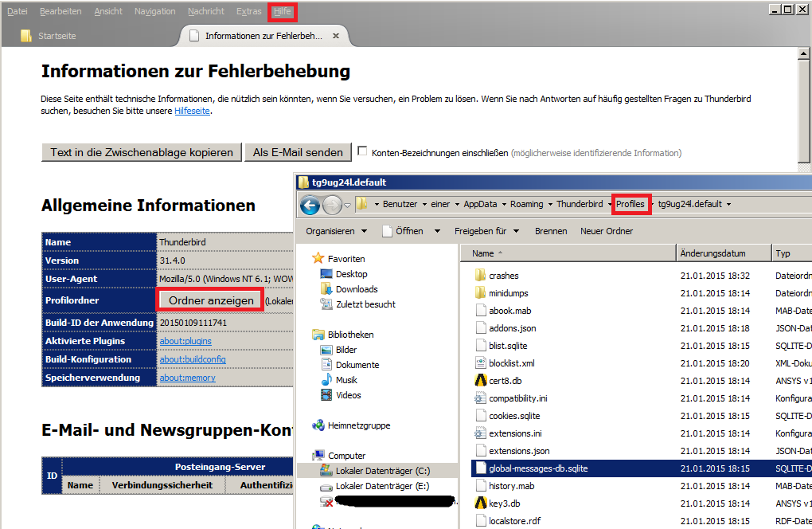This screenshot has height=529, width=812.
Task: Open the Ansicht menu
Action: click(x=108, y=11)
